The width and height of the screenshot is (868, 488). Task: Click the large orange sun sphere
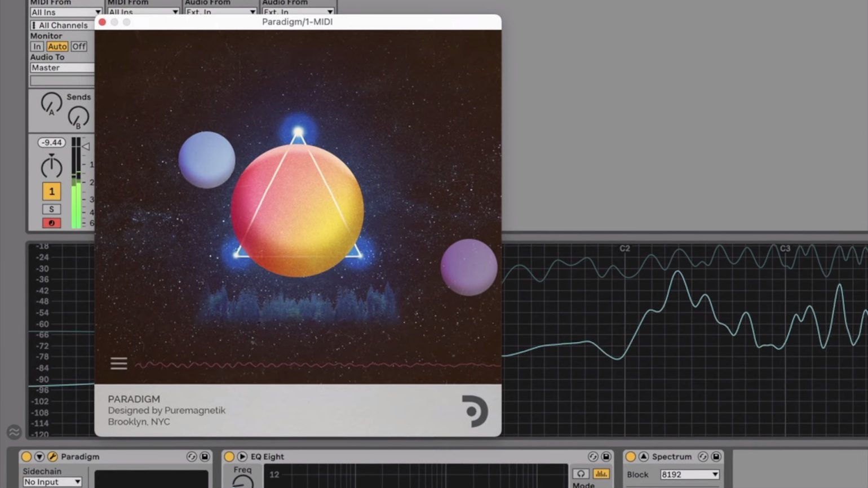click(298, 210)
